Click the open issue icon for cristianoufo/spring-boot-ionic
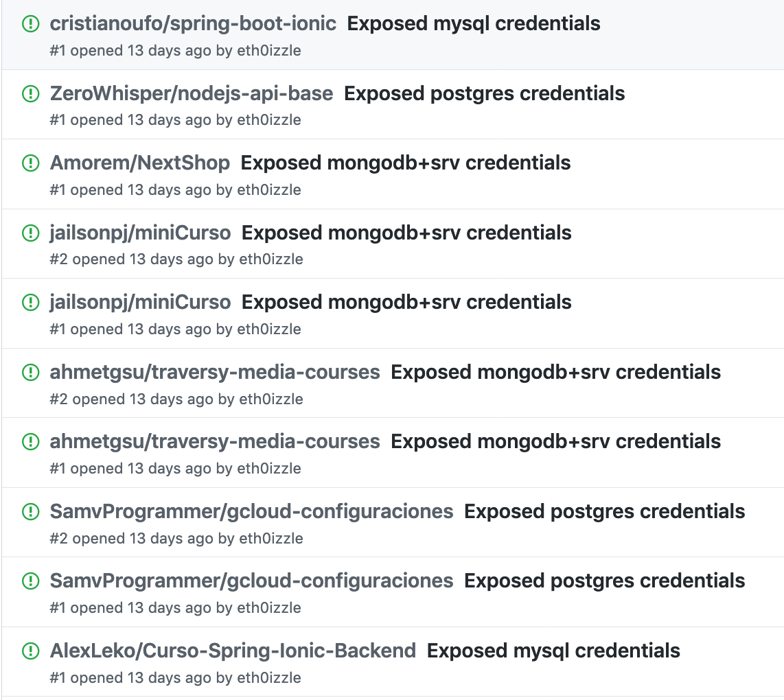784x700 pixels. coord(30,23)
